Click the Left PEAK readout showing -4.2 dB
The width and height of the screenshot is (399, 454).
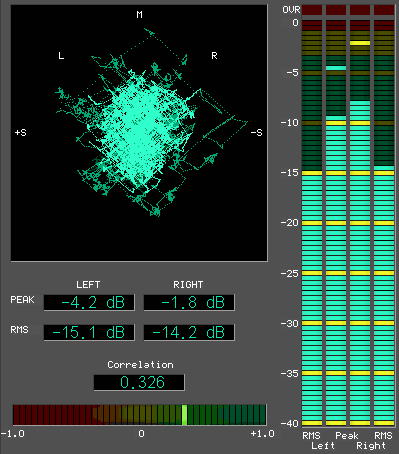[89, 302]
